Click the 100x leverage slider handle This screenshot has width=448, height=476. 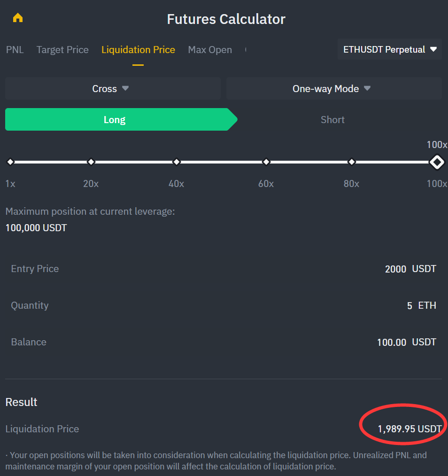coord(437,162)
